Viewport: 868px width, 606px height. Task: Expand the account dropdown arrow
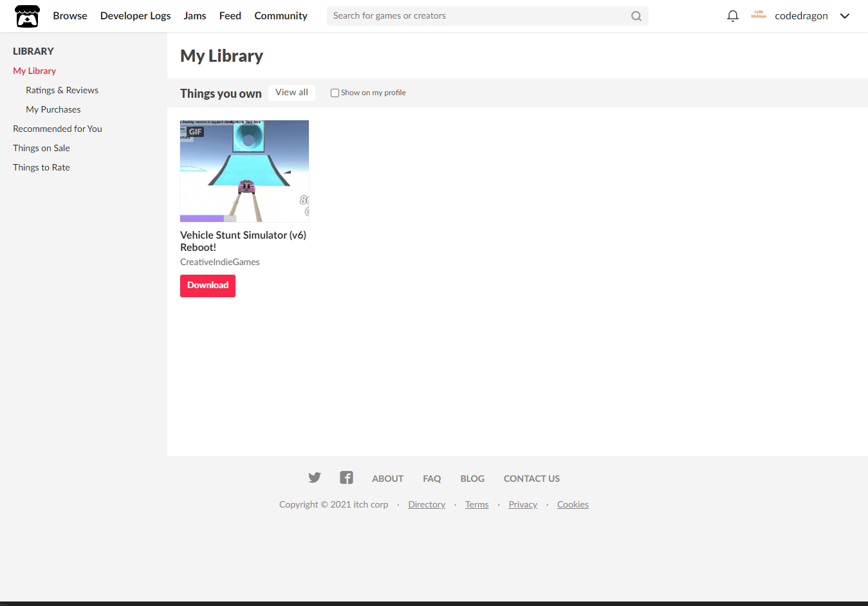845,16
